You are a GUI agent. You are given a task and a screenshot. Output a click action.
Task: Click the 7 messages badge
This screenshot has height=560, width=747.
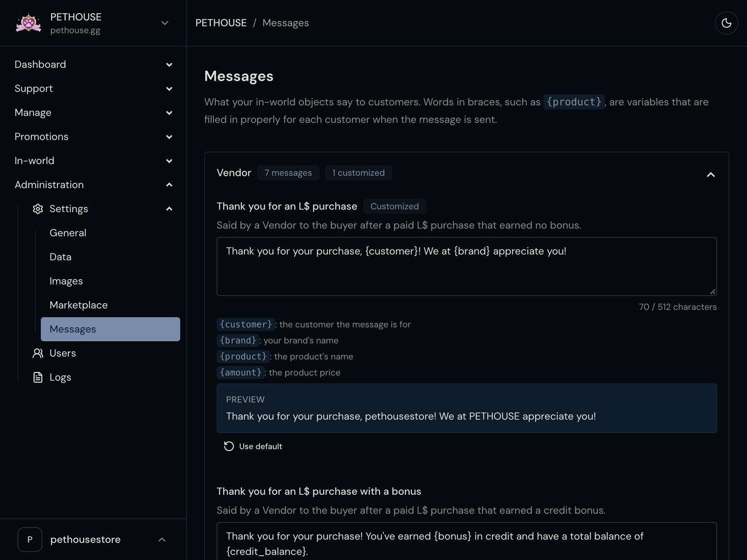pyautogui.click(x=288, y=173)
